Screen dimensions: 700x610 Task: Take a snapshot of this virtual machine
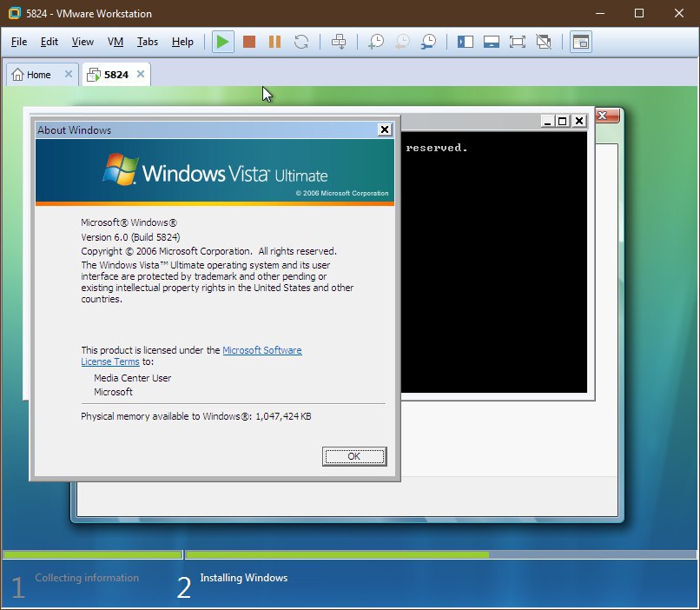tap(376, 42)
